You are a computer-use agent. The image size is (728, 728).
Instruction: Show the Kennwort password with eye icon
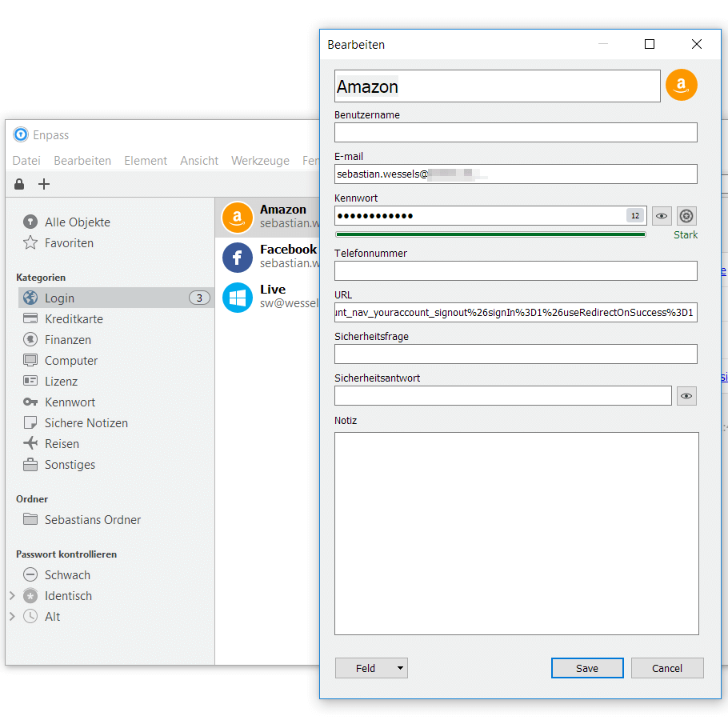[x=662, y=216]
